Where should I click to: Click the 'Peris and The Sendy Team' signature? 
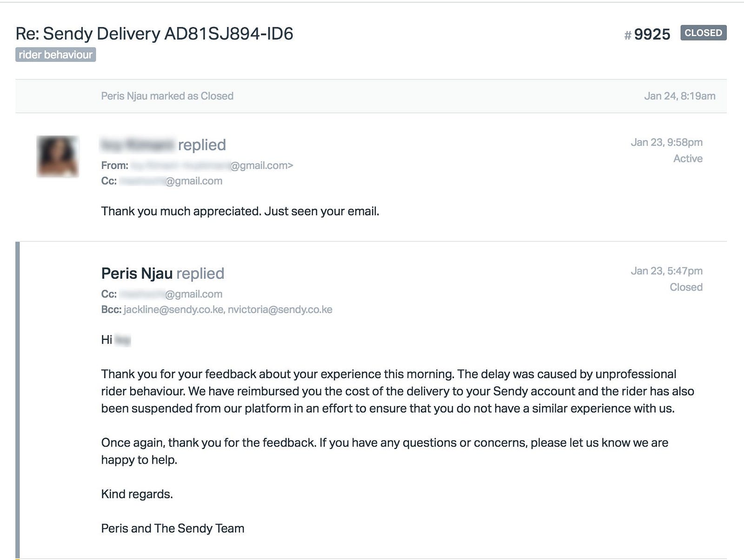coord(173,528)
